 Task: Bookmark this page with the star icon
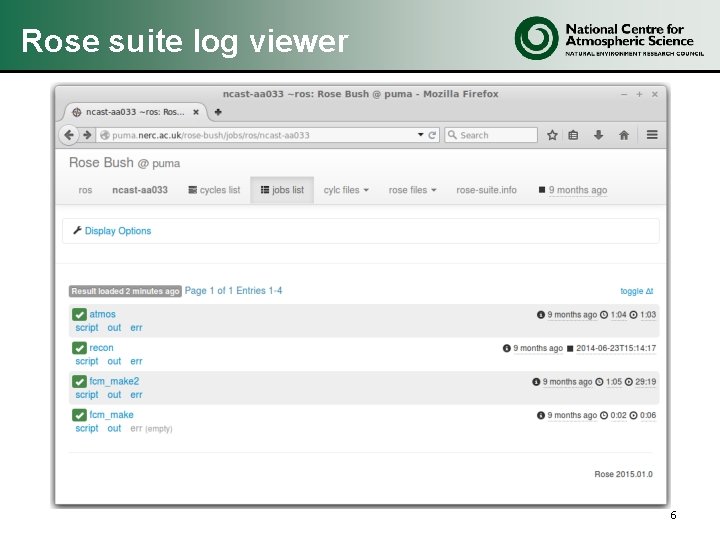pyautogui.click(x=552, y=135)
